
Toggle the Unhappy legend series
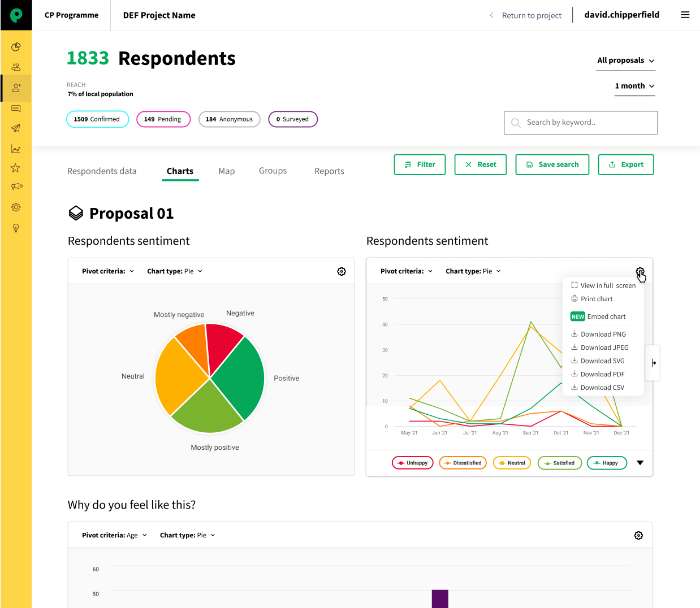[413, 463]
